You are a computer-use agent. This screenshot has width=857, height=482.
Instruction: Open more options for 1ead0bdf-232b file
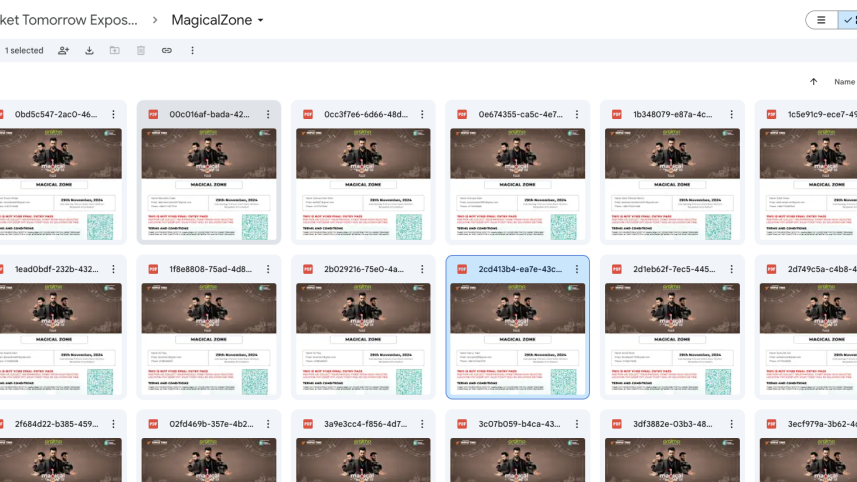pyautogui.click(x=113, y=269)
